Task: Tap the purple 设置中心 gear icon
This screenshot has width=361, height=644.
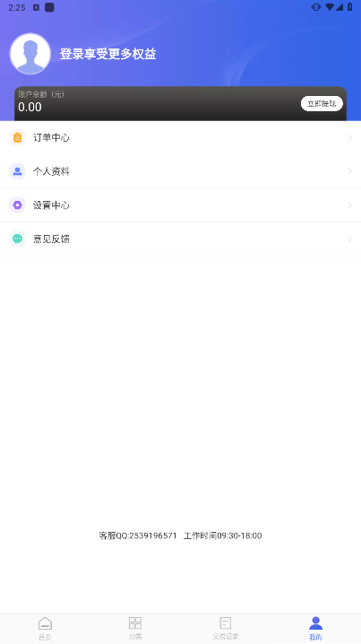Action: [17, 205]
